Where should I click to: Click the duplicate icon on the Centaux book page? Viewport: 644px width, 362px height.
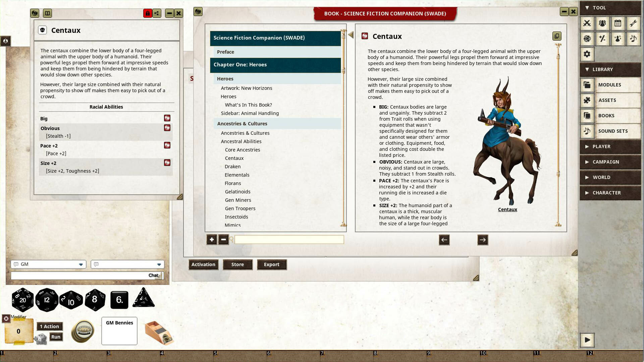coord(557,36)
